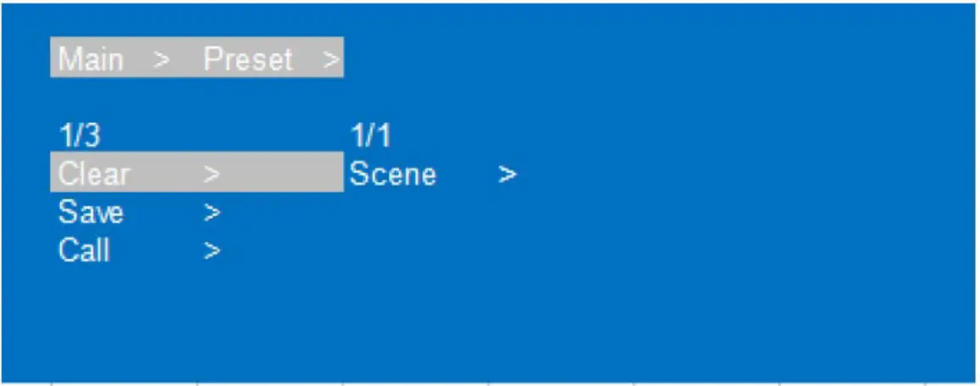
Task: Click the 1/1 page indicator
Action: [x=370, y=136]
